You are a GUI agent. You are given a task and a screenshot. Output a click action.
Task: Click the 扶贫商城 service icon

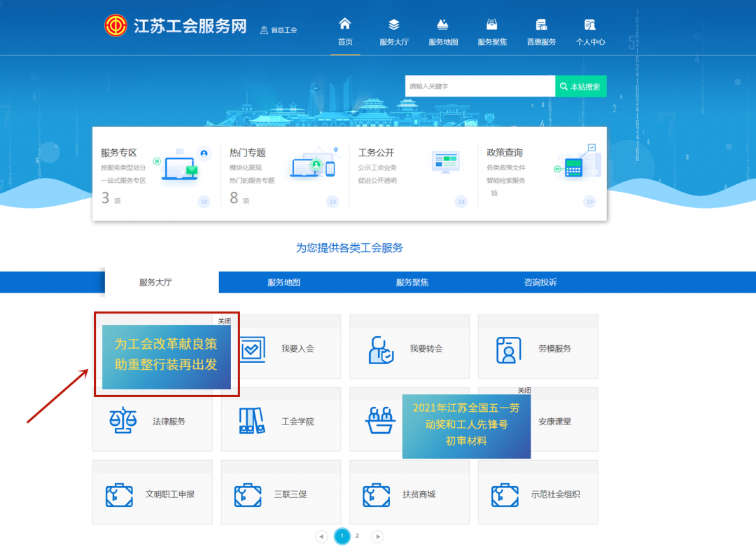pos(377,494)
